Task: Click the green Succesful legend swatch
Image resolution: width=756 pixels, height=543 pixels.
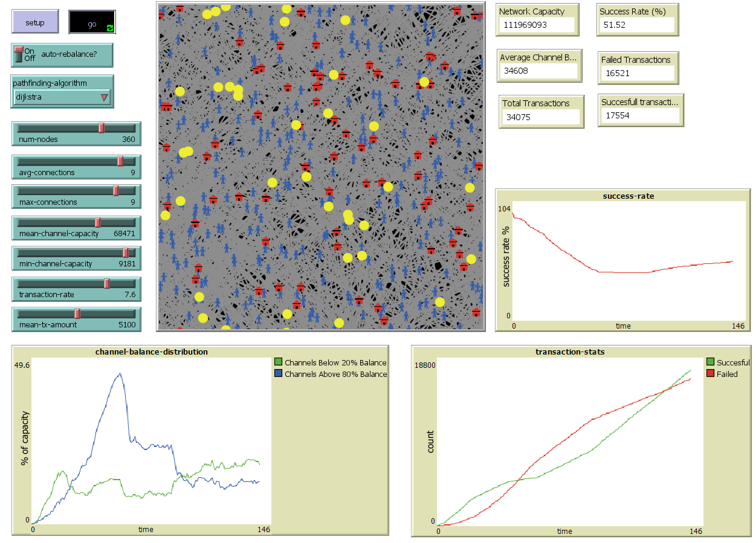Action: tap(710, 363)
